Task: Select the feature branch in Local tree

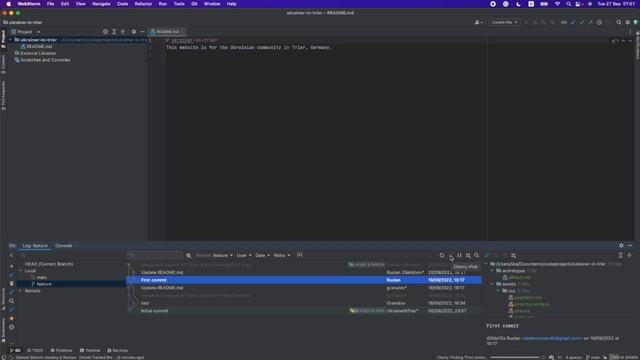Action: tap(44, 284)
